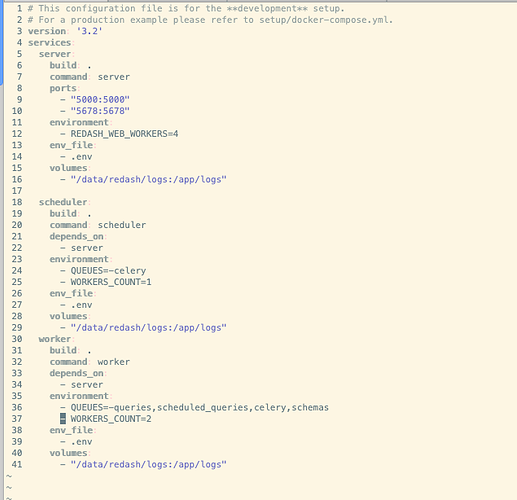Click the scheduler service key
This screenshot has width=517, height=500.
[x=63, y=202]
